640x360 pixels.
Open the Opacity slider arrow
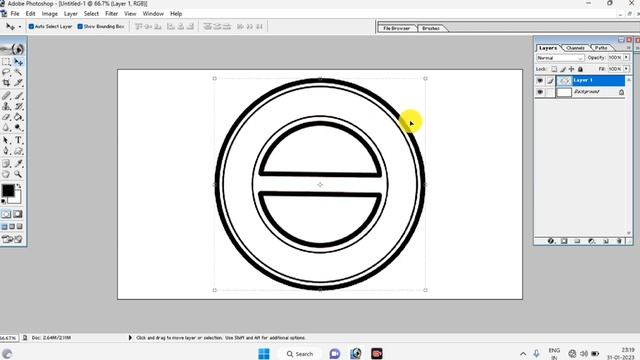[627, 58]
